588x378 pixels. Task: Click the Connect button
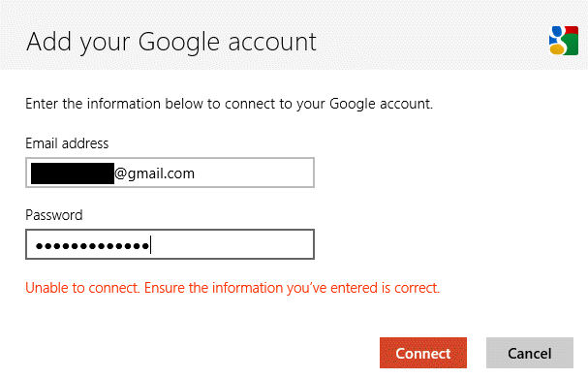click(423, 353)
